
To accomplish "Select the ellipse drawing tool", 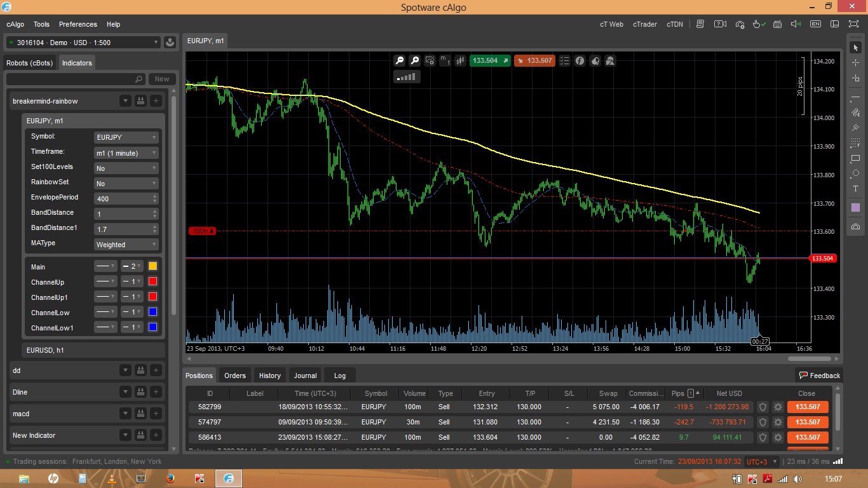I will click(x=855, y=173).
